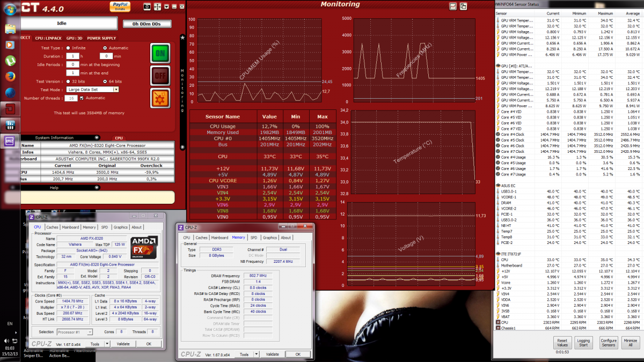Click OK in left CPU-Z window
Viewport: 644px width, 362px height.
pyautogui.click(x=149, y=344)
